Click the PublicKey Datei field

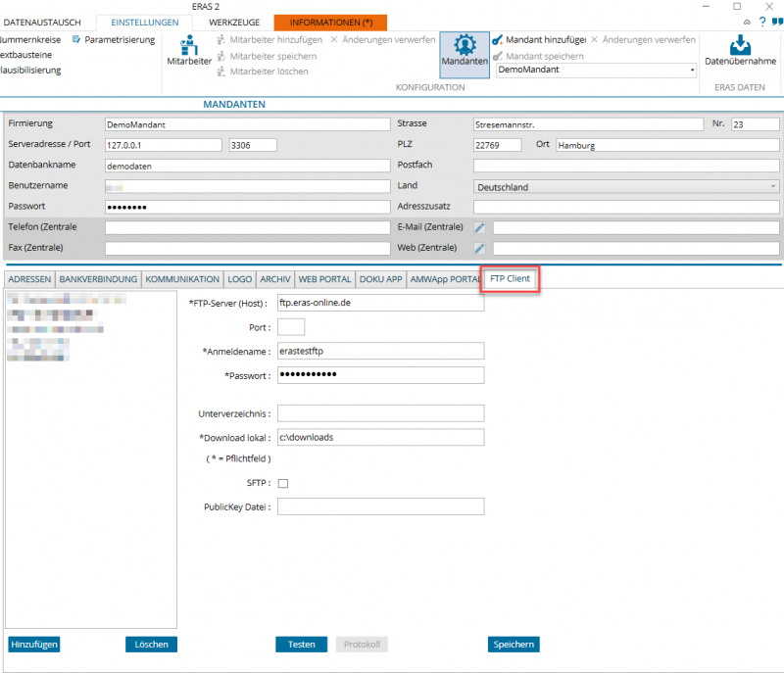pos(380,506)
